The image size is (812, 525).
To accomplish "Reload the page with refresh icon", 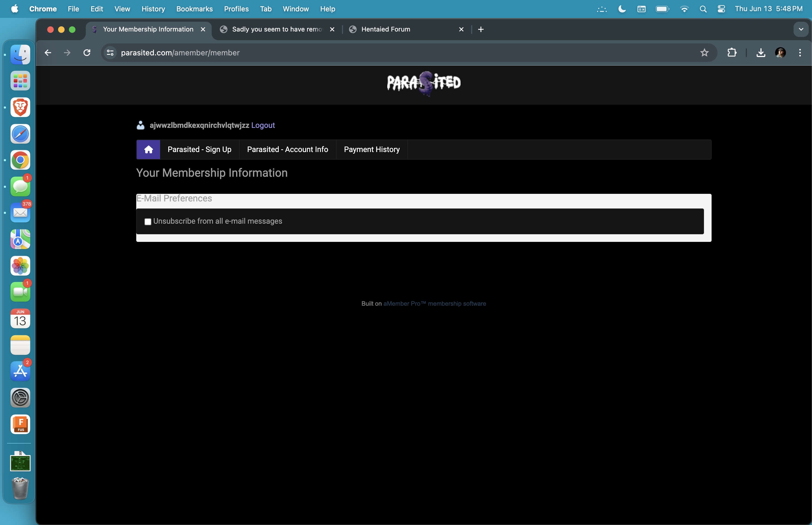I will [87, 52].
